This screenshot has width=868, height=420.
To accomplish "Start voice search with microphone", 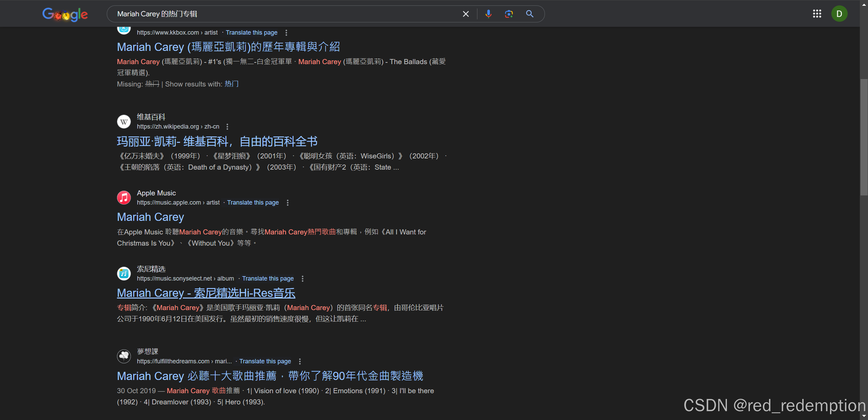I will click(488, 14).
